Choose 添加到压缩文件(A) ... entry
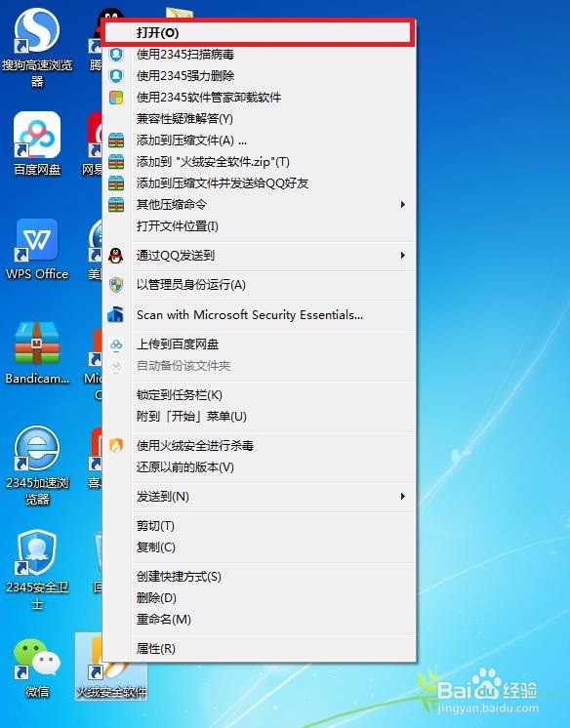Image resolution: width=570 pixels, height=728 pixels. coord(259,141)
